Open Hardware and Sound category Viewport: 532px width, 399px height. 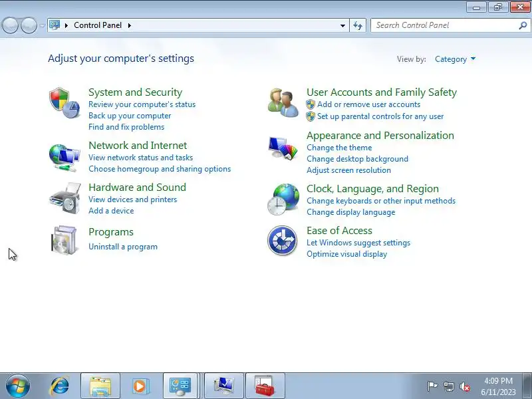(x=138, y=188)
